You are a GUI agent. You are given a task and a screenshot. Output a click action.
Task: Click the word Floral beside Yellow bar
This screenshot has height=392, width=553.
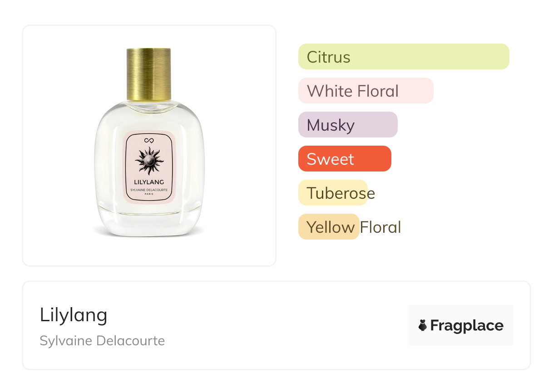point(380,227)
